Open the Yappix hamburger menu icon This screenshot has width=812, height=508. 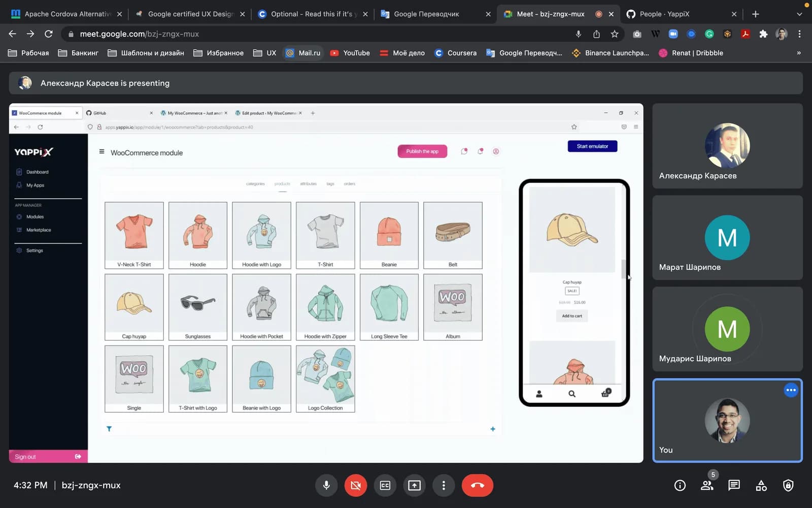[101, 152]
